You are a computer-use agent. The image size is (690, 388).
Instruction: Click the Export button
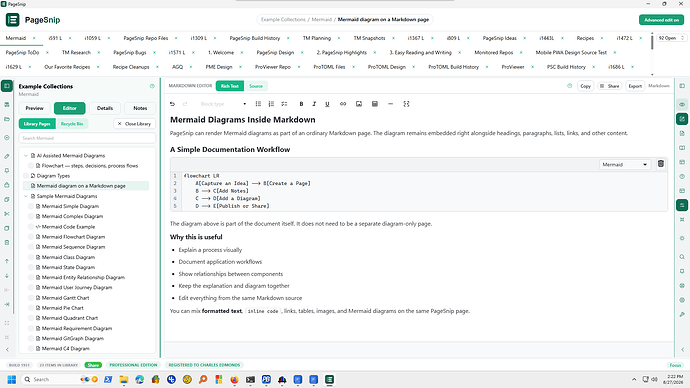tap(635, 86)
